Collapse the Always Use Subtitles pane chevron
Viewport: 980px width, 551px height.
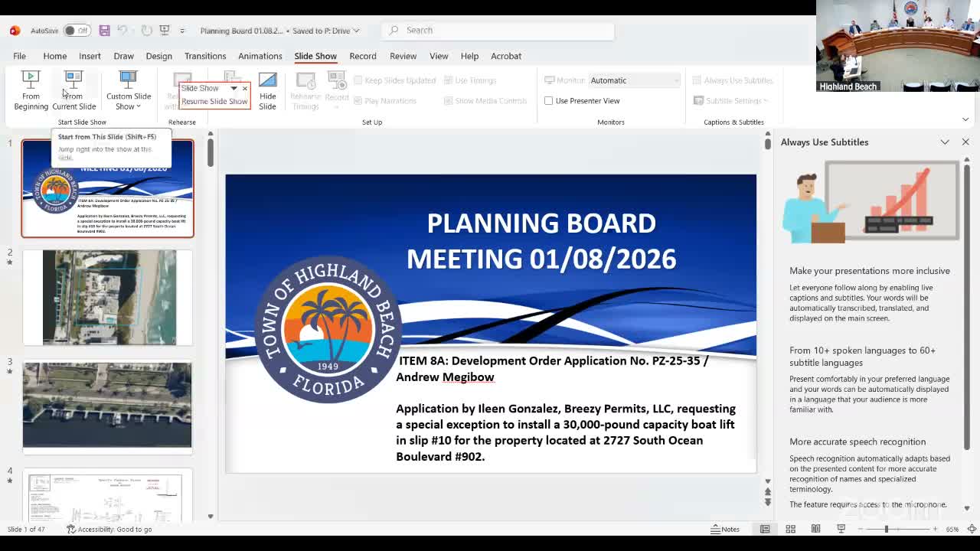click(945, 142)
